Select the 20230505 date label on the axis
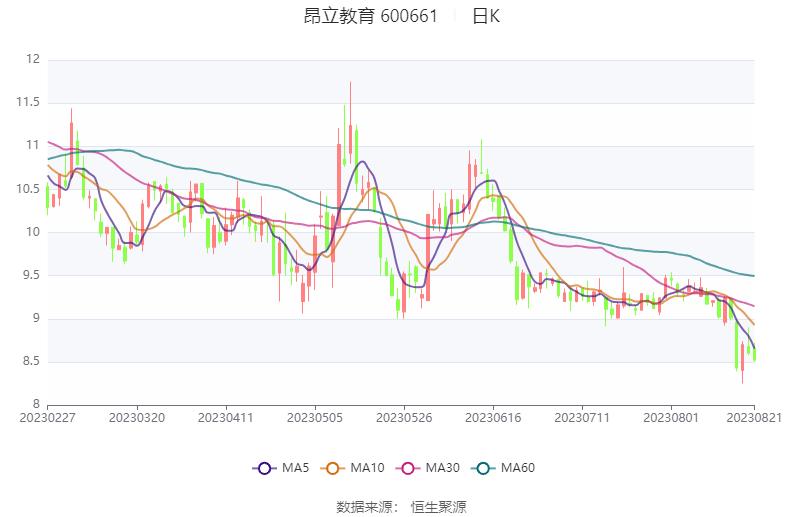This screenshot has width=803, height=517. tap(315, 416)
